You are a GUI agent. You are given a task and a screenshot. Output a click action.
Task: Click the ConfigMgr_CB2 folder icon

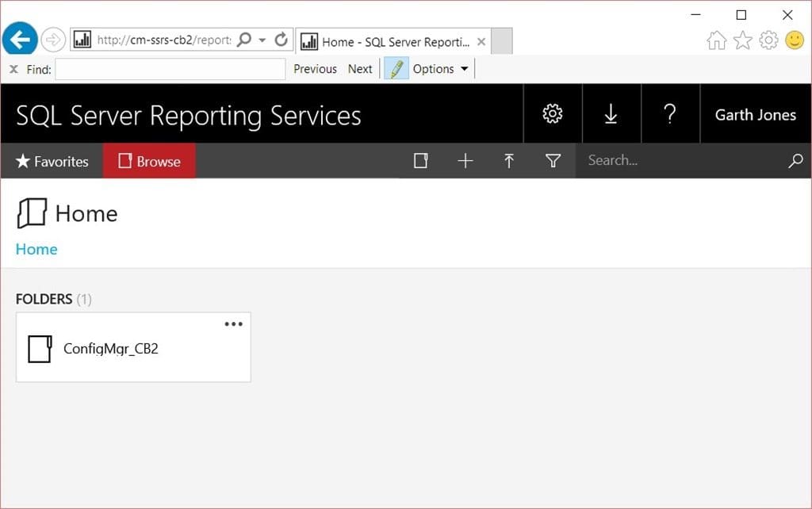pos(40,349)
